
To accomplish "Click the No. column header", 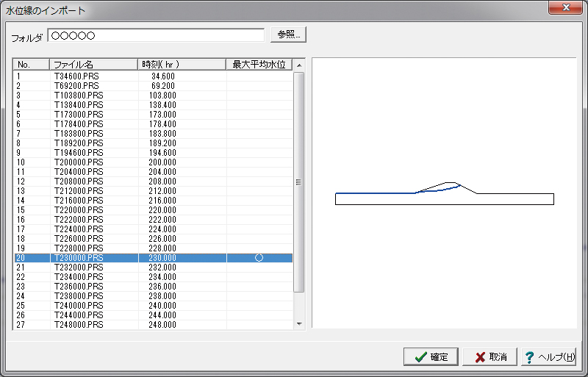I will tap(32, 65).
